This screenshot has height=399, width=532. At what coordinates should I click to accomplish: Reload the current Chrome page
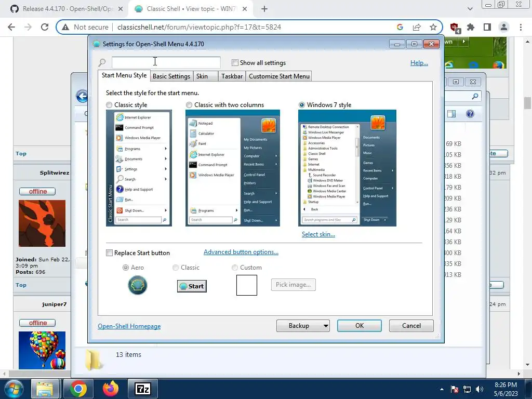[x=45, y=27]
